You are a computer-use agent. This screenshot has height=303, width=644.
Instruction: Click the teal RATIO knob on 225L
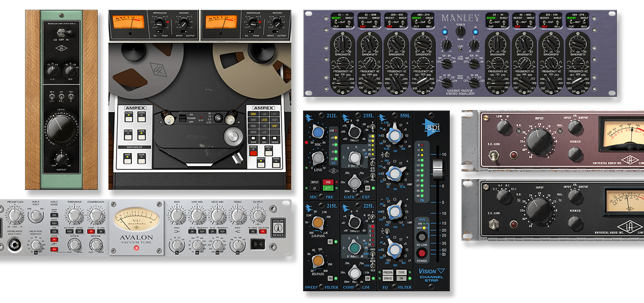tap(353, 247)
